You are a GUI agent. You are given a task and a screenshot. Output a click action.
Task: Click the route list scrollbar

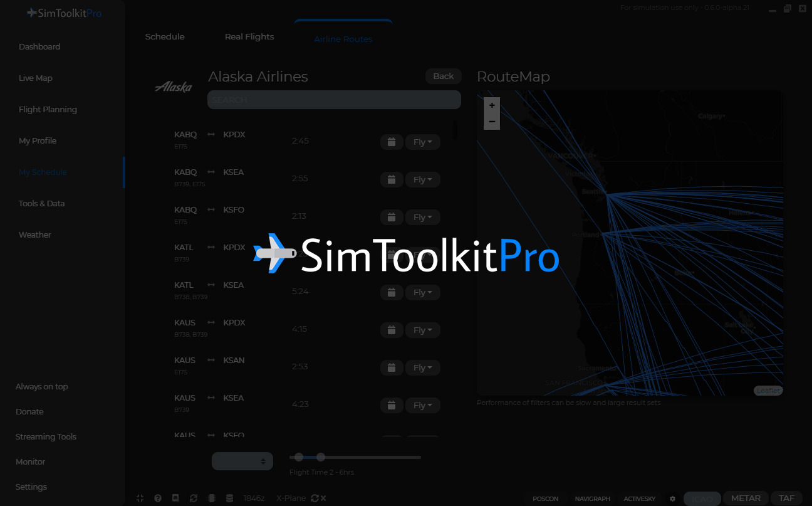[x=455, y=130]
